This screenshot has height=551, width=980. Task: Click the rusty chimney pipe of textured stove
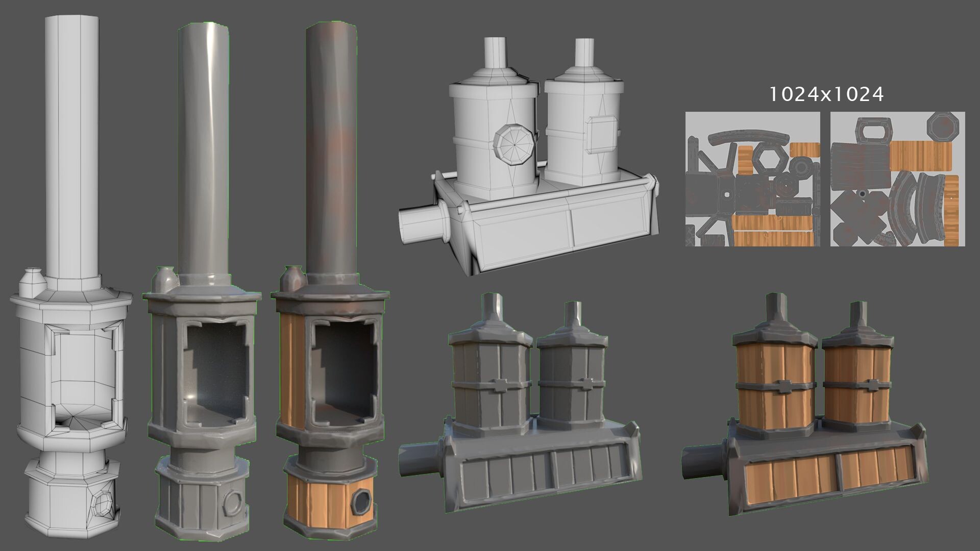pyautogui.click(x=331, y=148)
